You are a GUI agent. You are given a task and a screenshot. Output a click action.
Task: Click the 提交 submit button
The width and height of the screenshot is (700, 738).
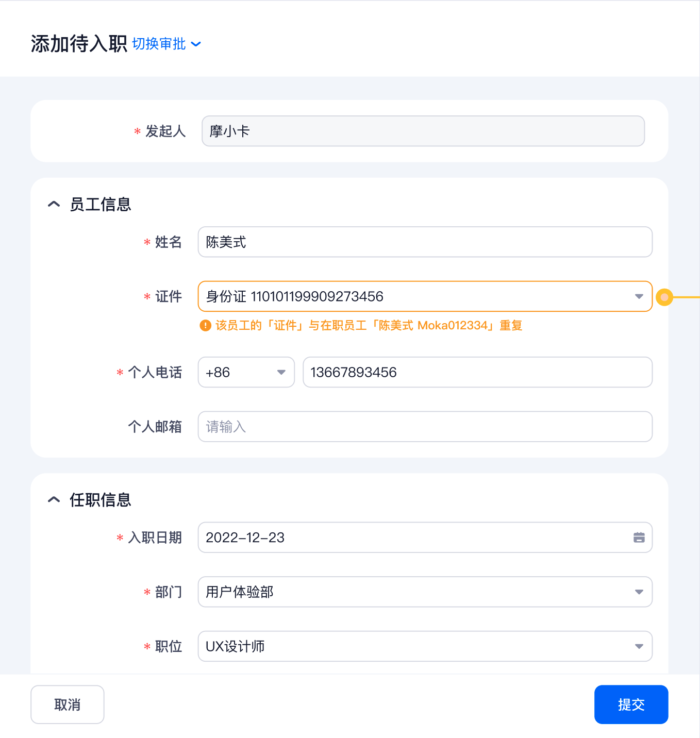point(631,705)
